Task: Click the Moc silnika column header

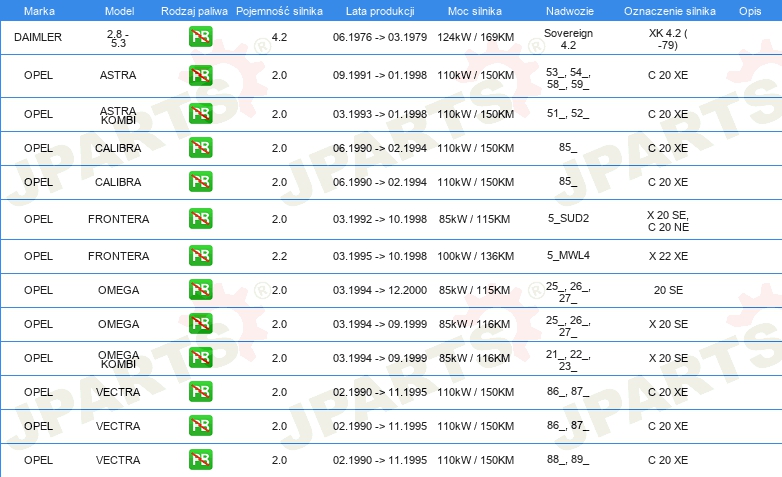Action: click(x=475, y=11)
